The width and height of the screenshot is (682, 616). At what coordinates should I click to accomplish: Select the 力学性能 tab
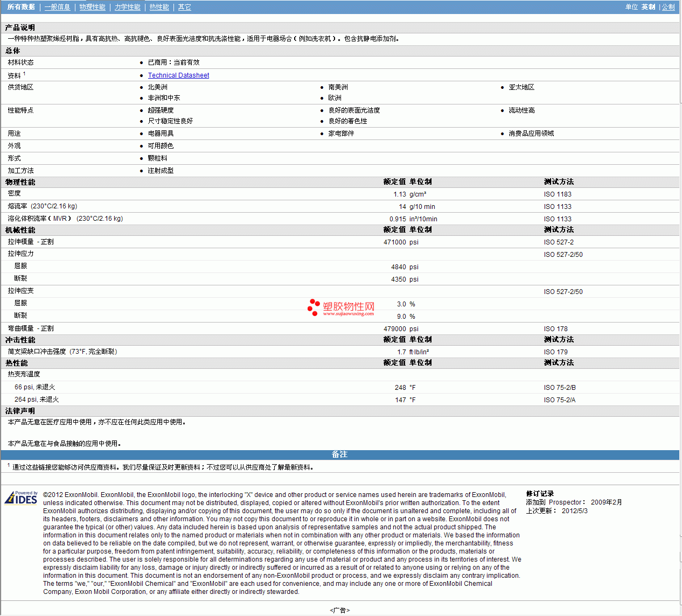tap(127, 7)
